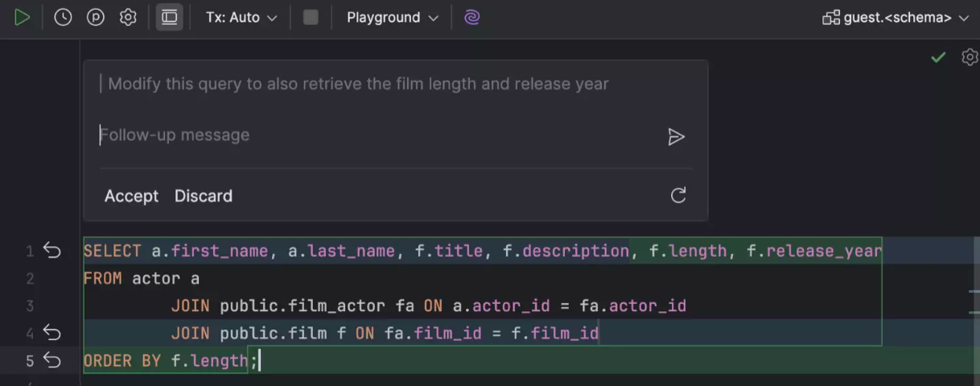Discard the AI-generated query changes
The height and width of the screenshot is (386, 980).
point(203,196)
